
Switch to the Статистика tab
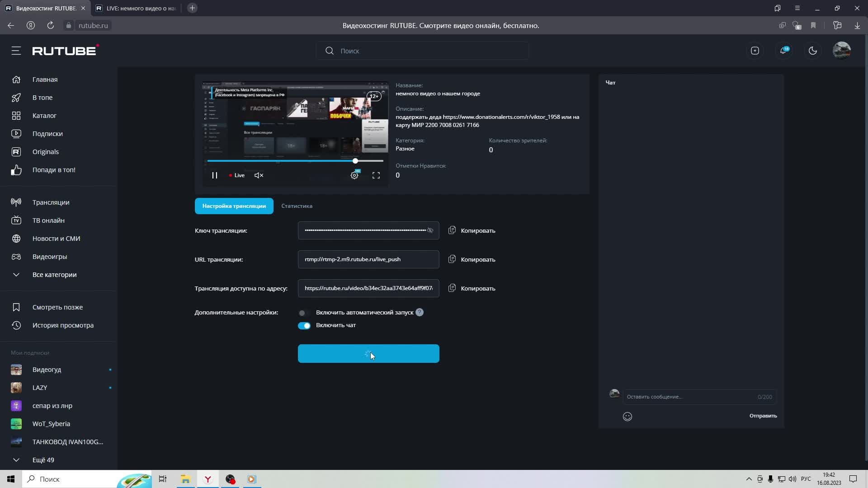(297, 206)
